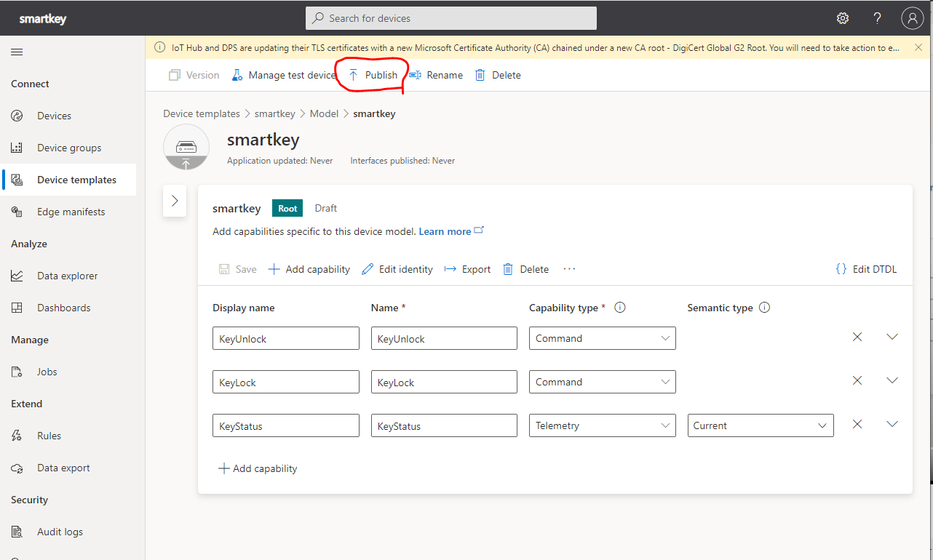The width and height of the screenshot is (933, 560).
Task: Click KeyLock display name field
Action: pyautogui.click(x=286, y=382)
